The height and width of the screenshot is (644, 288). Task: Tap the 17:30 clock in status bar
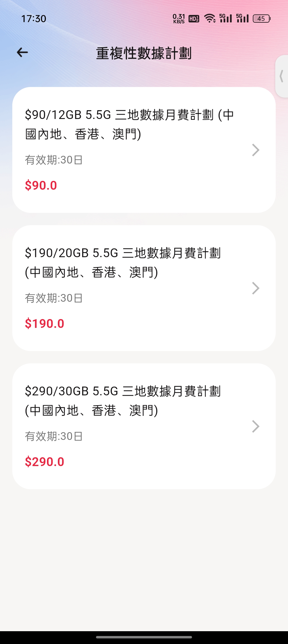34,19
